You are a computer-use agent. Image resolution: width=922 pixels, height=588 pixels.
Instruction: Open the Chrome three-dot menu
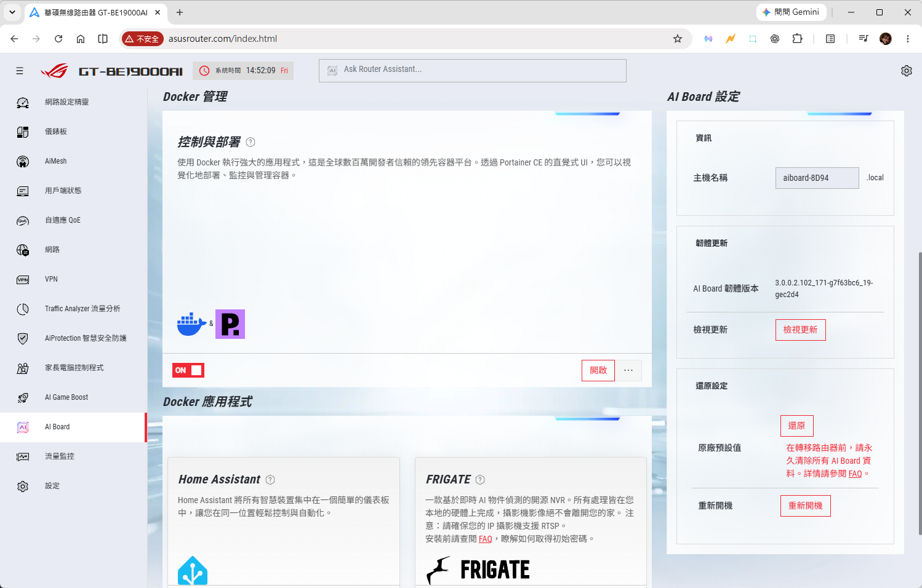coord(908,39)
